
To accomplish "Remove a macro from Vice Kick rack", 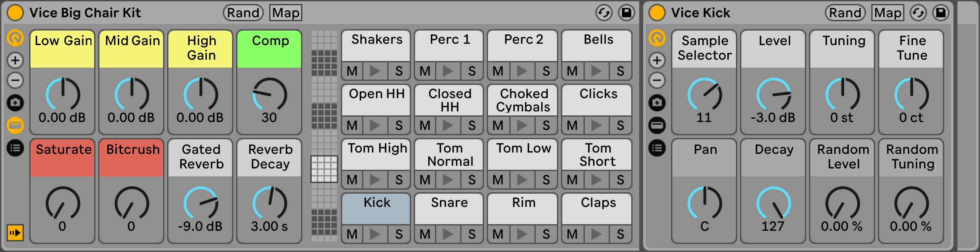I will 657,80.
